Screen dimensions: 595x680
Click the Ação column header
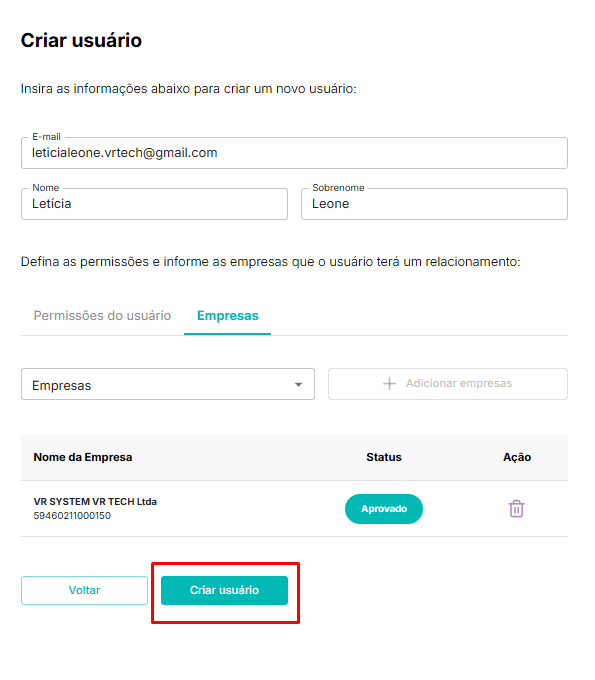point(517,457)
